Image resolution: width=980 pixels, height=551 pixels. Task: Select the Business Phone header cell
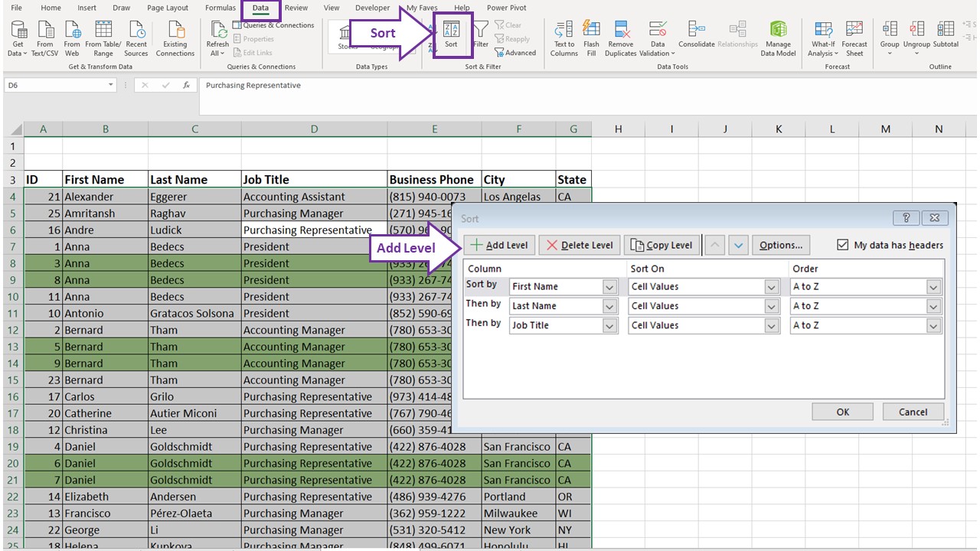point(434,180)
